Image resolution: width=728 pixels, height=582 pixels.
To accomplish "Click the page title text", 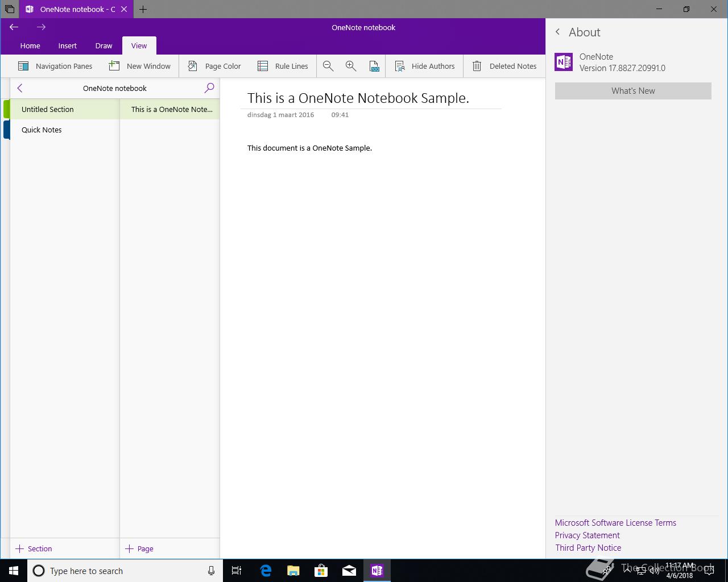I will (x=358, y=98).
